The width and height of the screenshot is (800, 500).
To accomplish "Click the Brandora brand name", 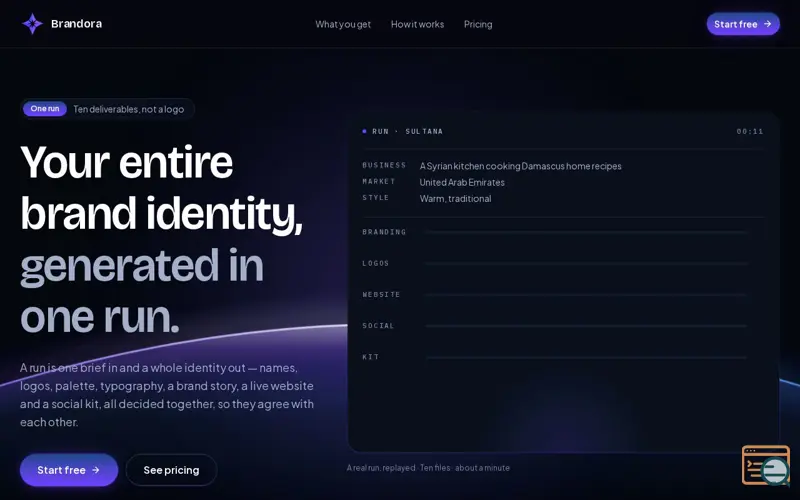I will pos(77,23).
